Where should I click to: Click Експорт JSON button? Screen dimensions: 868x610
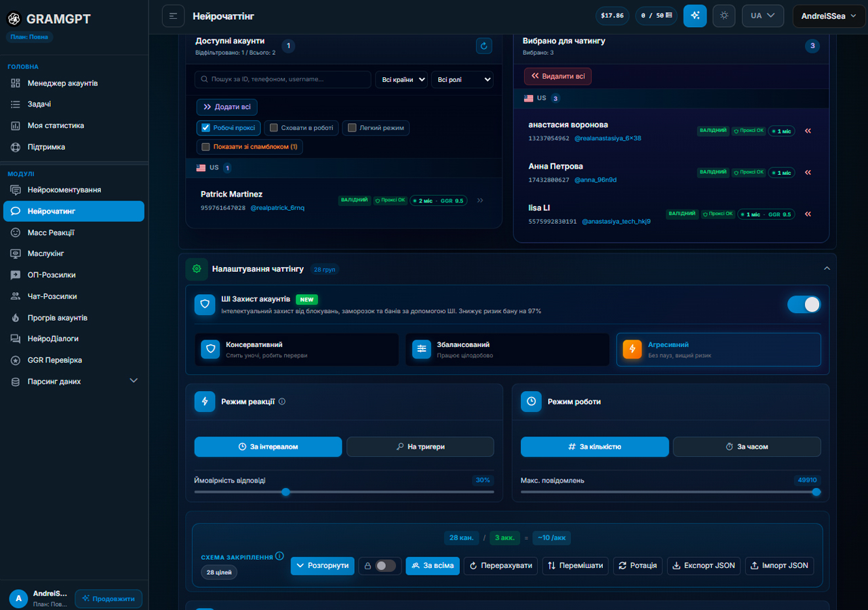tap(704, 565)
